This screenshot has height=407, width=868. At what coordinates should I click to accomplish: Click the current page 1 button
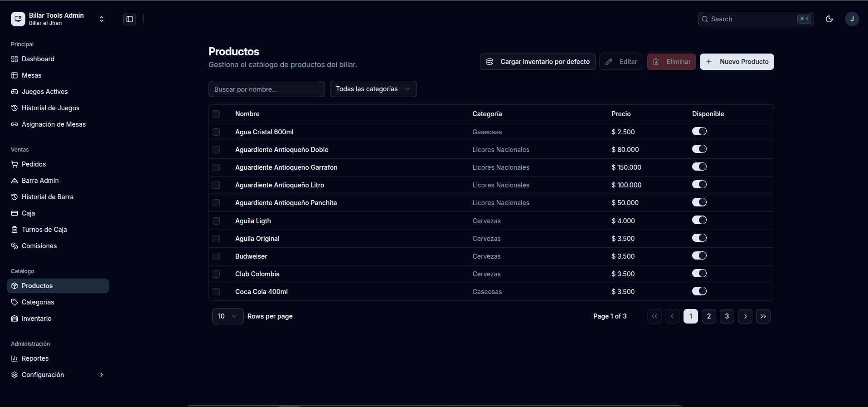click(691, 316)
